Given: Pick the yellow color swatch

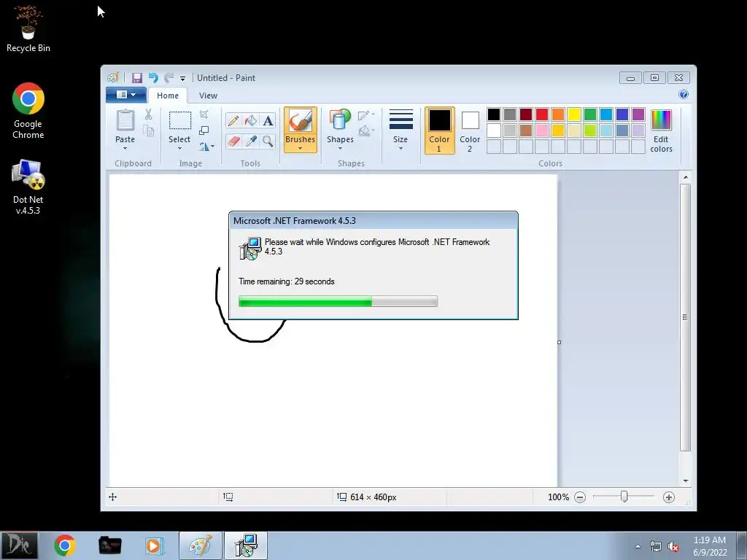Looking at the screenshot, I should pyautogui.click(x=574, y=114).
